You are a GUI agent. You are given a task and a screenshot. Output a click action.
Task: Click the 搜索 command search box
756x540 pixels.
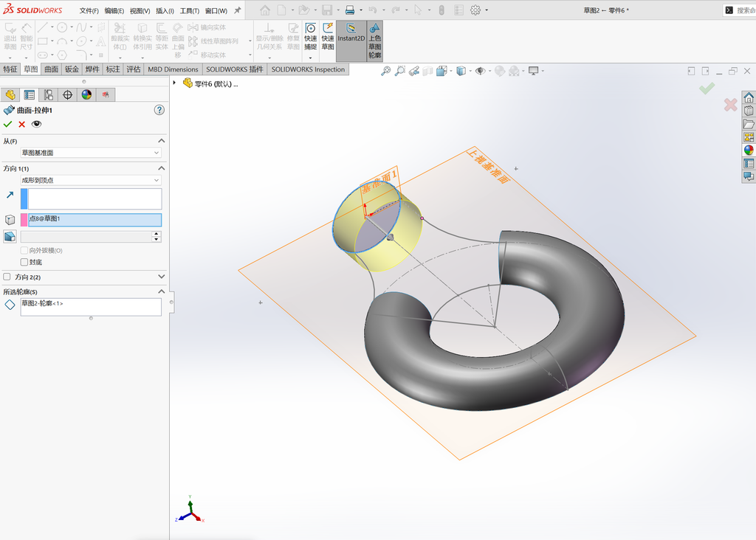(x=740, y=10)
